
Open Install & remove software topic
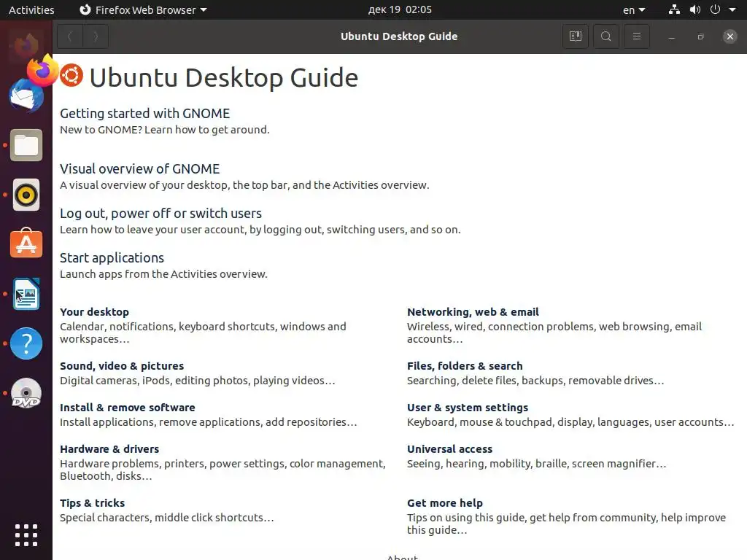(x=127, y=407)
